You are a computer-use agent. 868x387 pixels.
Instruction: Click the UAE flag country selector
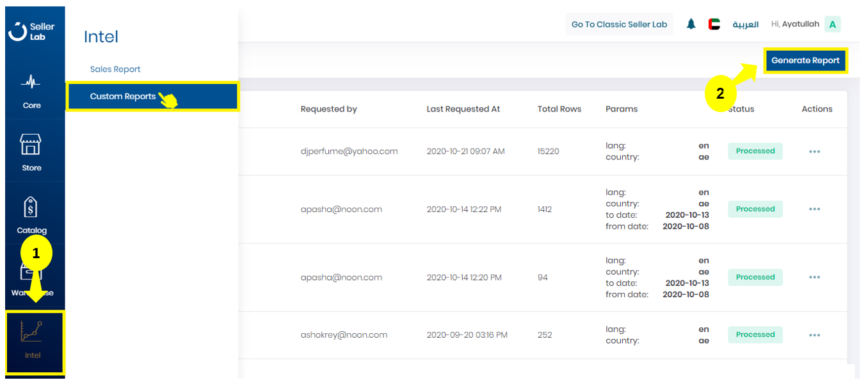714,24
